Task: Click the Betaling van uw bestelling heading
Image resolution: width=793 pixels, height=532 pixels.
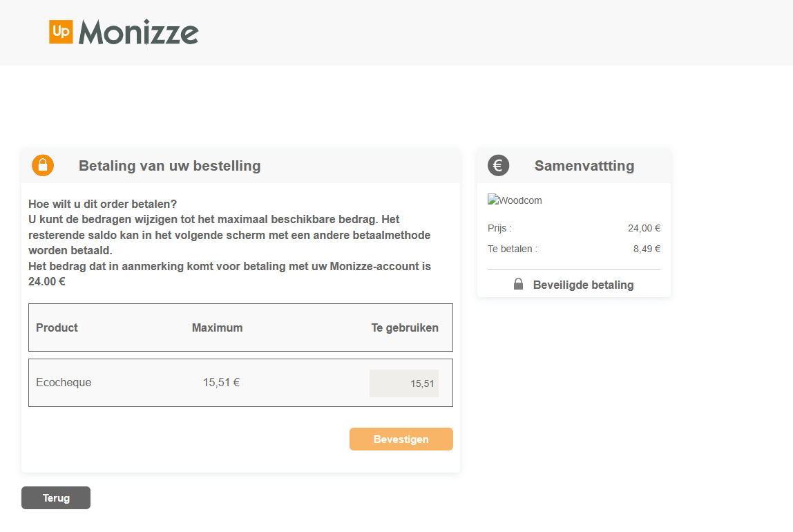Action: pyautogui.click(x=169, y=166)
